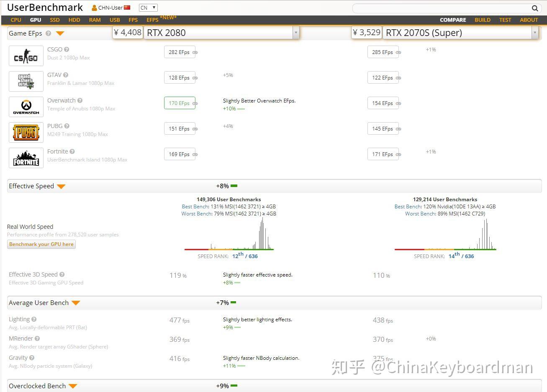
Task: Click link icon next to RTX 2070S CSGO 285 EFps
Action: (x=398, y=53)
